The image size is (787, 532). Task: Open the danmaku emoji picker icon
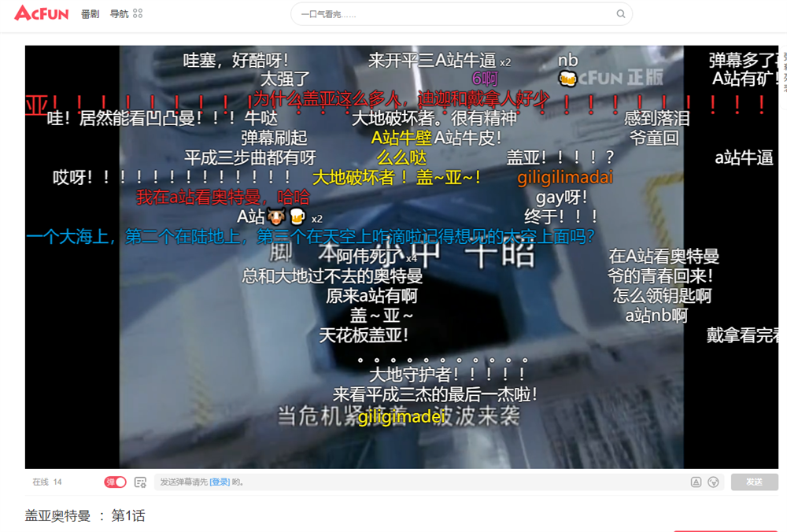[x=713, y=482]
